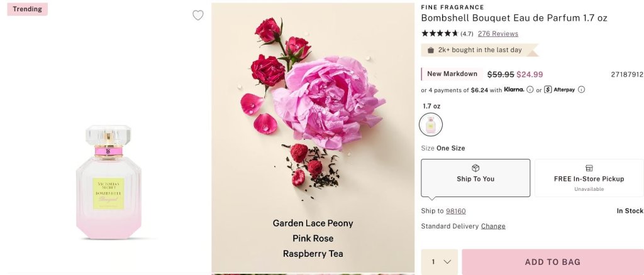Screen dimensions: 644x275
Task: Select the Ship To You option
Action: (x=475, y=178)
